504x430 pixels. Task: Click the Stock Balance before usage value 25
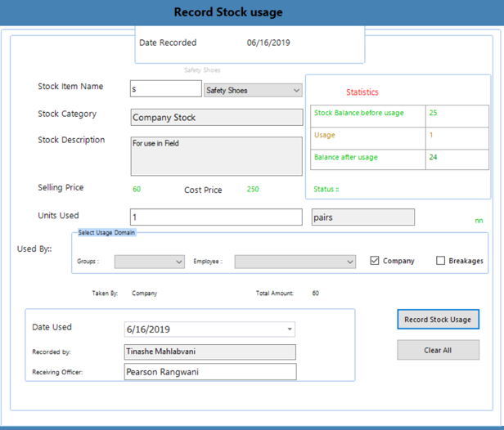[433, 113]
